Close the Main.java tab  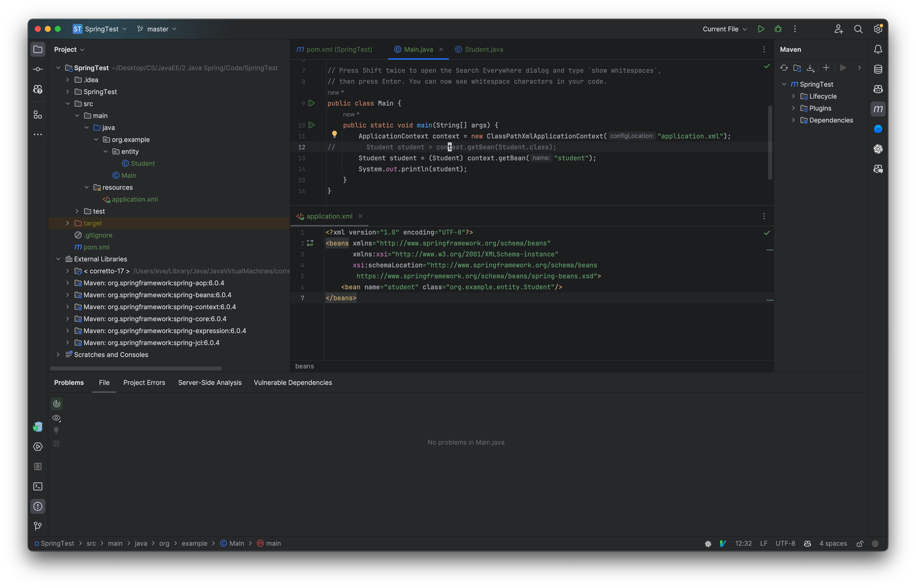[x=441, y=49]
